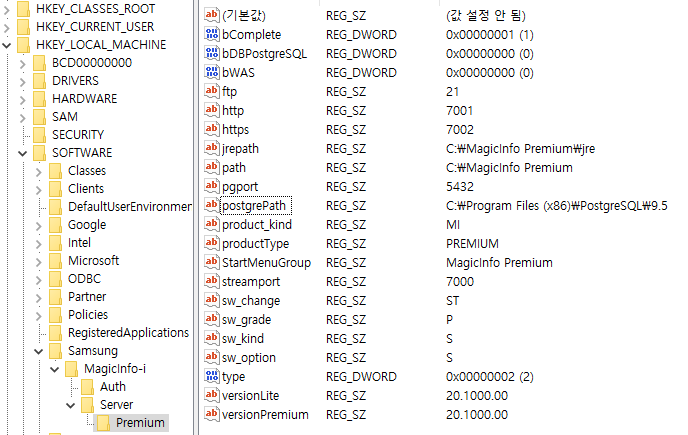Collapse the Samsung key
688x435 pixels.
click(x=39, y=351)
